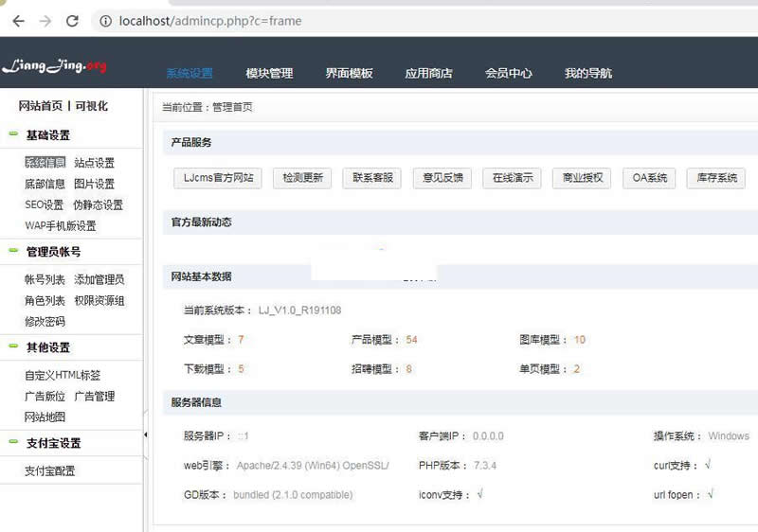
Task: Collapse the 管理员帐号 section
Action: pos(13,251)
